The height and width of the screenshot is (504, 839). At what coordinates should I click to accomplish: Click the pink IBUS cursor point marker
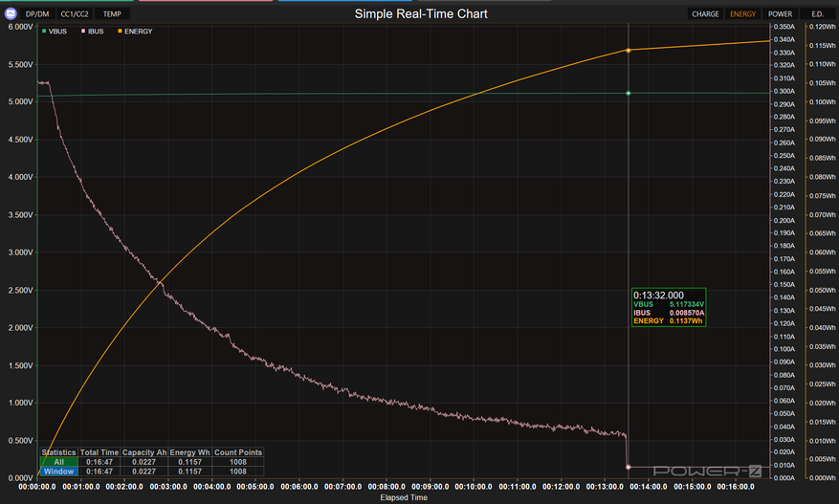tap(628, 467)
